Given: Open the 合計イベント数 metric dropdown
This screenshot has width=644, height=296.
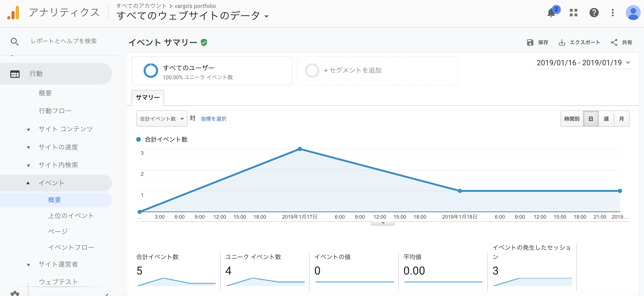Looking at the screenshot, I should (162, 119).
